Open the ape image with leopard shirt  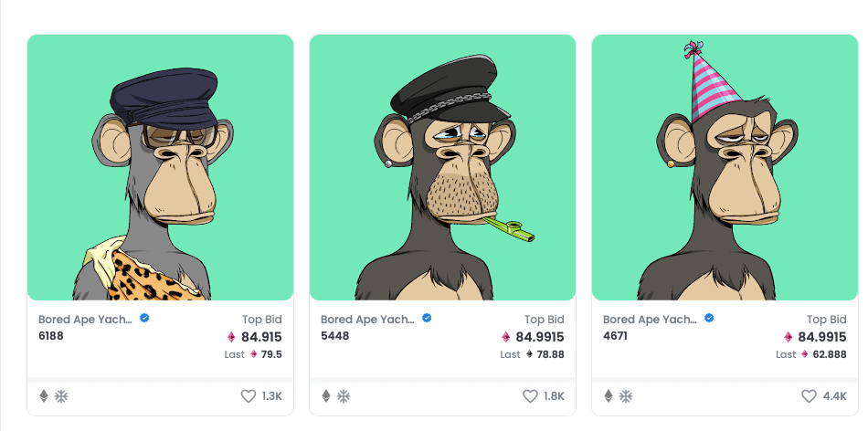point(160,167)
